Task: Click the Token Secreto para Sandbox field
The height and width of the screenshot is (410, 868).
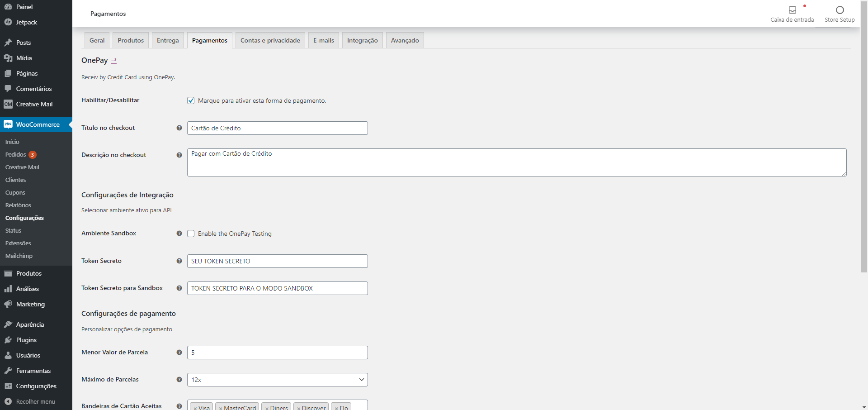Action: (278, 288)
